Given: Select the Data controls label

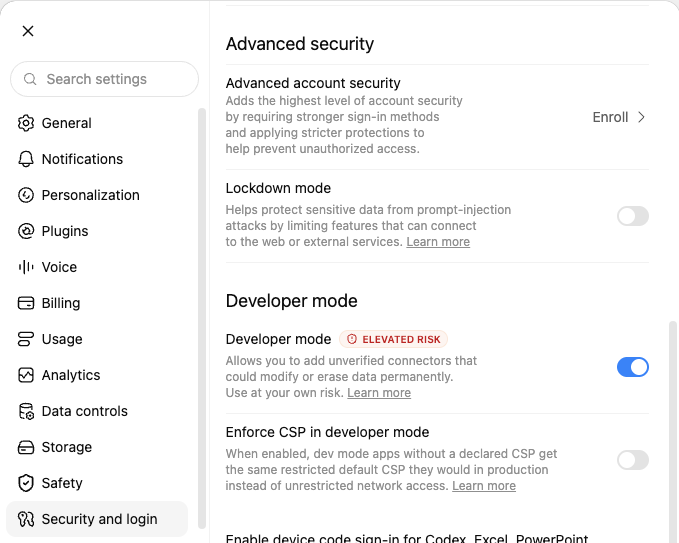Looking at the screenshot, I should pos(85,411).
